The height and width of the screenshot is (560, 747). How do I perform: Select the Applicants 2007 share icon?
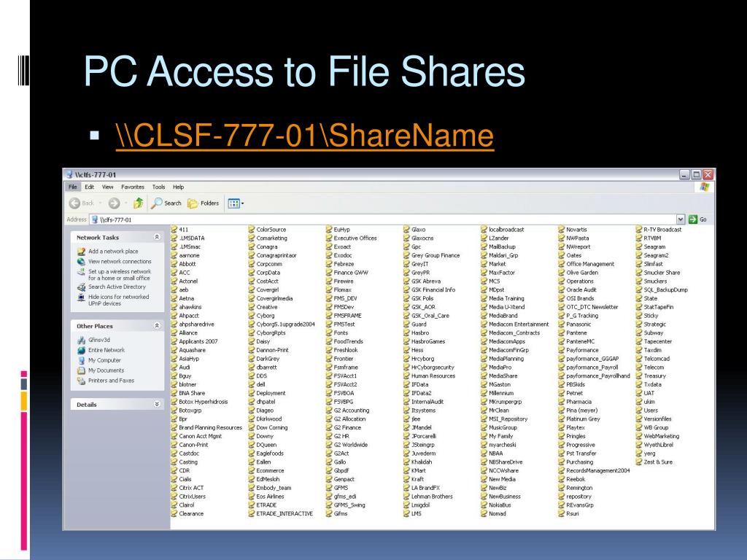click(174, 341)
